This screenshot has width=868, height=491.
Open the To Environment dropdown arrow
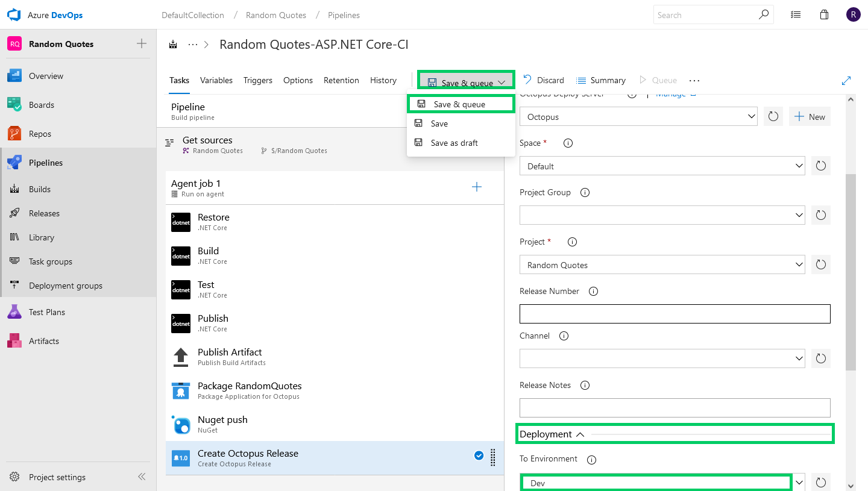pyautogui.click(x=799, y=483)
